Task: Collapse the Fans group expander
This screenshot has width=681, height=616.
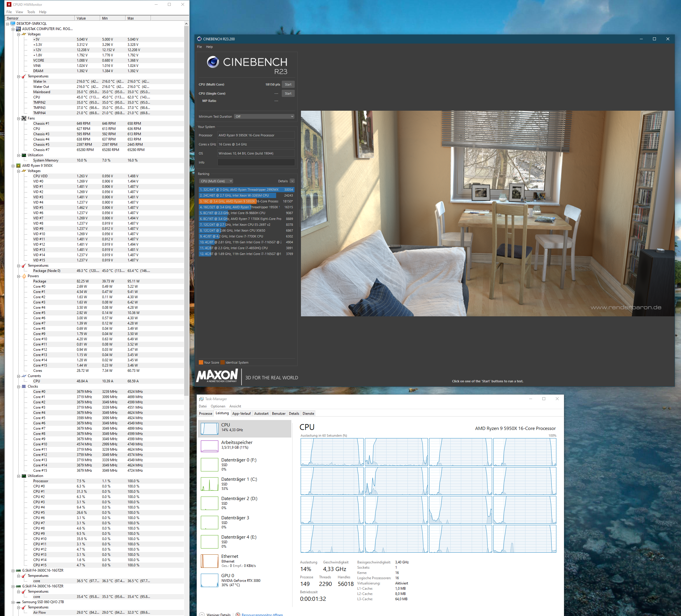Action: (19, 118)
